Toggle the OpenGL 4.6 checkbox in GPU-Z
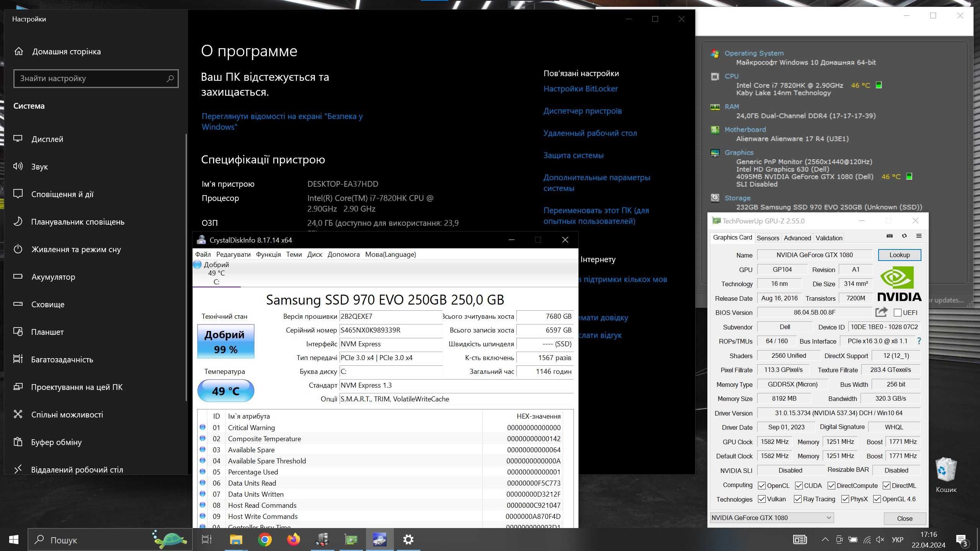This screenshot has height=551, width=980. coord(877,499)
